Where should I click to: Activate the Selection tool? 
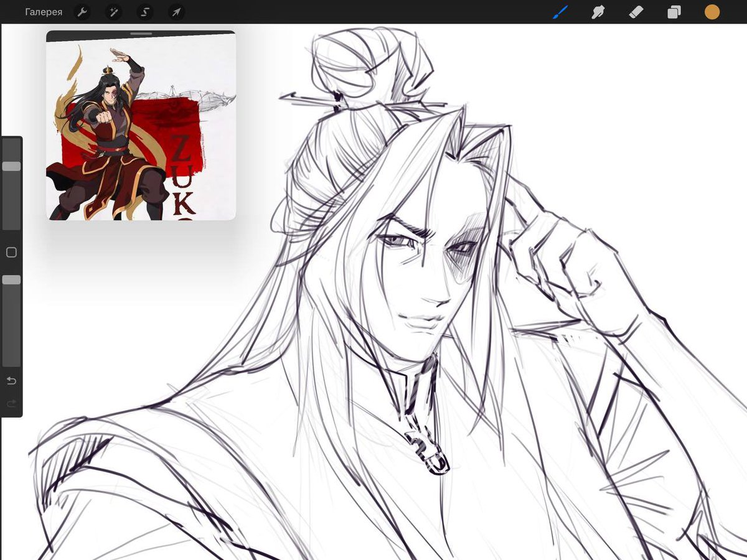coord(145,12)
